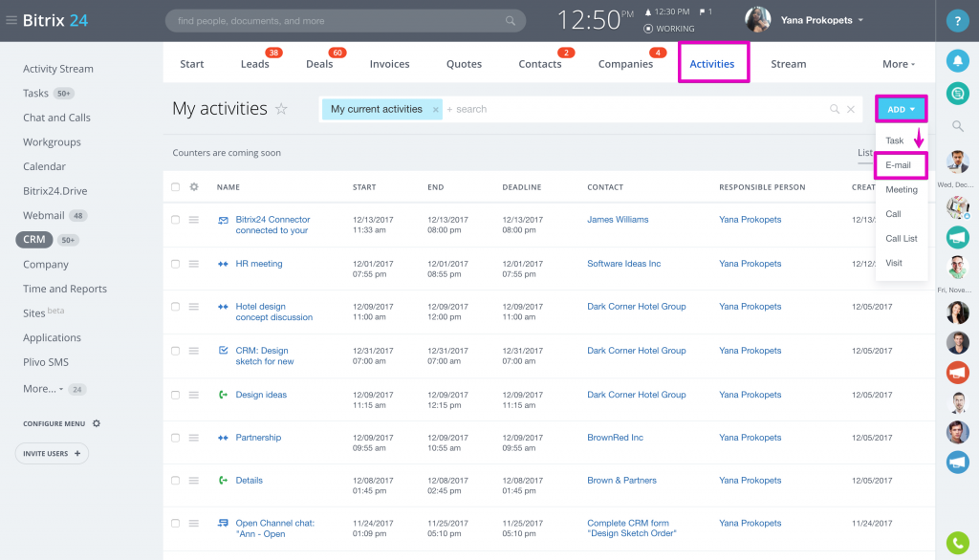
Task: Click the task icon beside CRM: Design sketch
Action: click(223, 350)
